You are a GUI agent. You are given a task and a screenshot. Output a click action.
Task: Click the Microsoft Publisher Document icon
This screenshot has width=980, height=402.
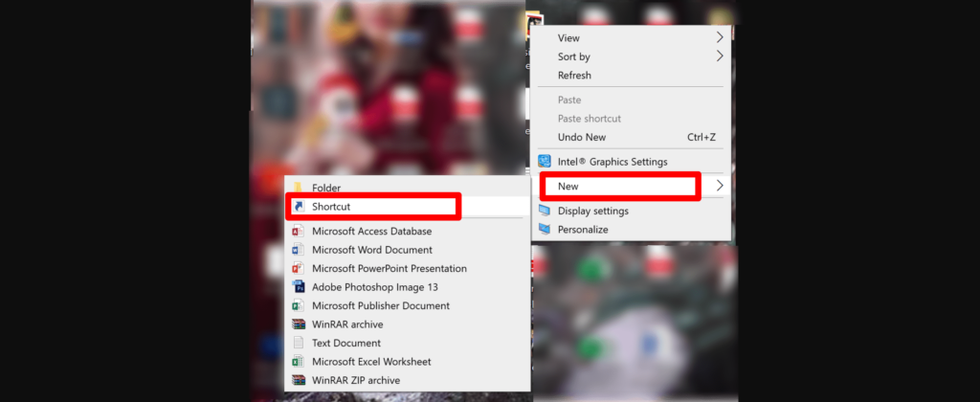(299, 305)
